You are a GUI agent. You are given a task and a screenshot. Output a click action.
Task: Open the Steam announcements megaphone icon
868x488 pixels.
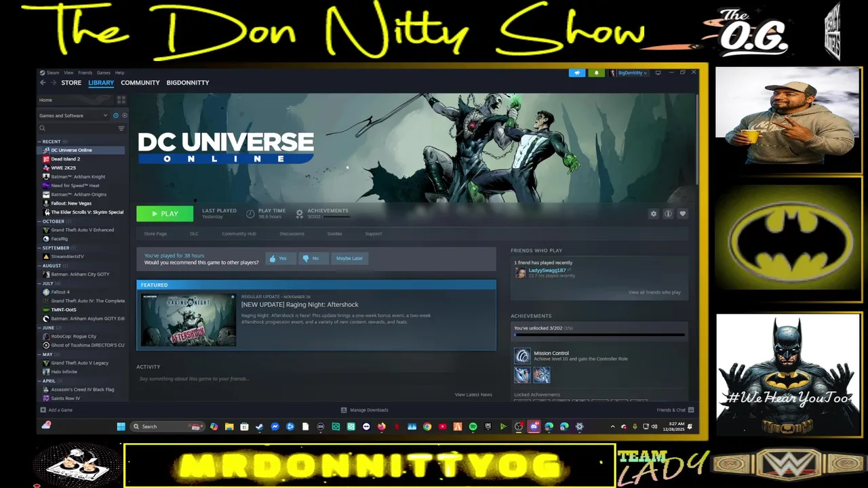pos(577,73)
